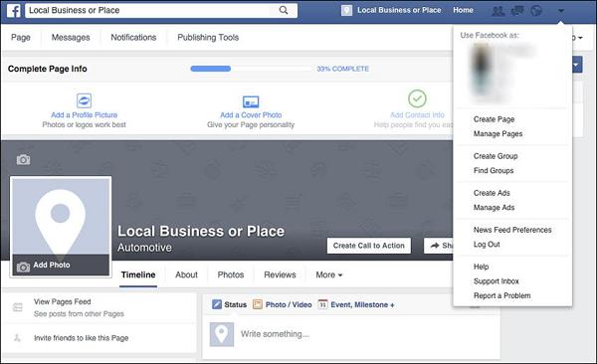
Task: Switch to the Publishing Tools tab
Action: point(208,38)
